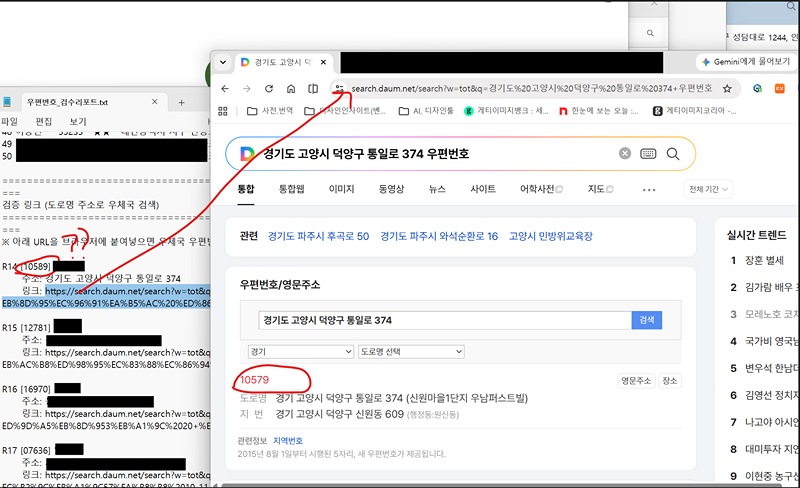Open related search 경기도 파주시 와석순환로 16

tap(439, 236)
